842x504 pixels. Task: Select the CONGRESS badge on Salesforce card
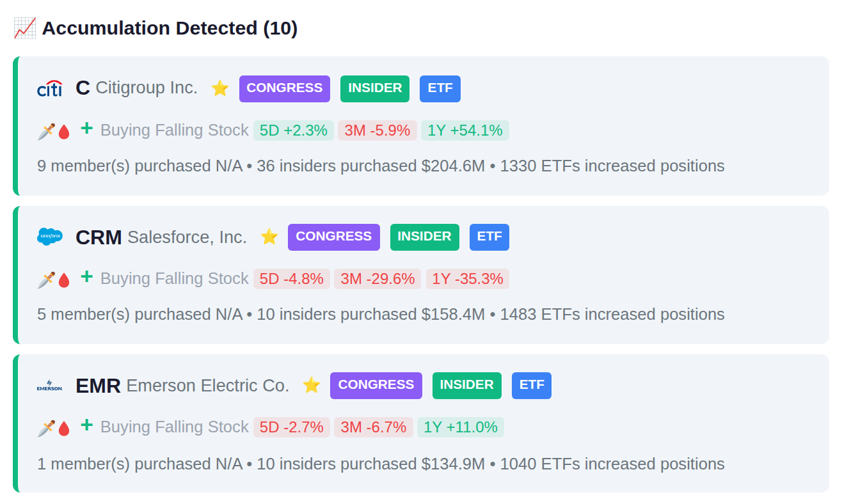click(334, 237)
